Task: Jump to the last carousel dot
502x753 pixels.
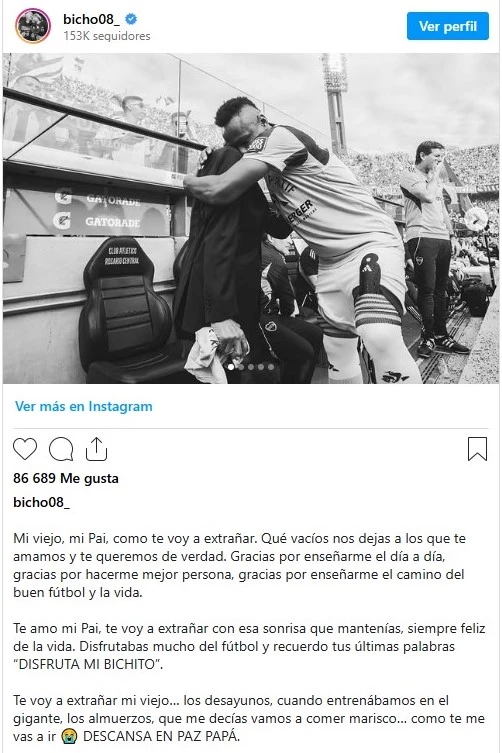Action: (x=271, y=367)
